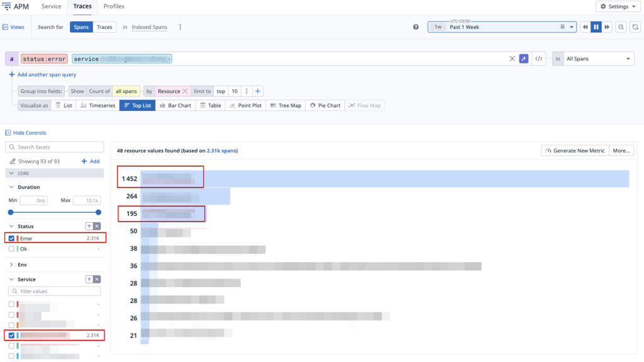Switch to raw query code editor
This screenshot has width=644, height=362.
pyautogui.click(x=538, y=59)
